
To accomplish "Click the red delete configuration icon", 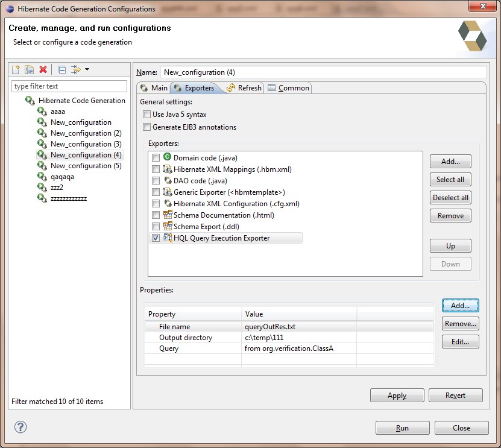I will point(43,69).
